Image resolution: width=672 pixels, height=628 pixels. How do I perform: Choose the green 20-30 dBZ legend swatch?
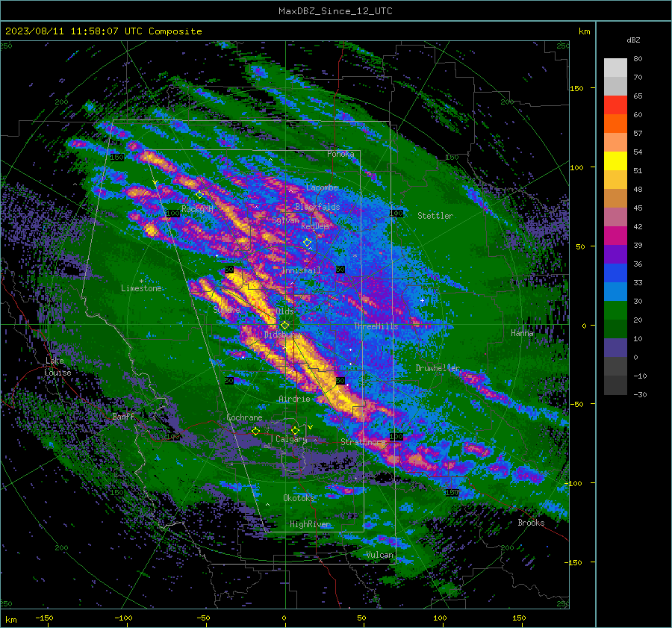pyautogui.click(x=615, y=311)
